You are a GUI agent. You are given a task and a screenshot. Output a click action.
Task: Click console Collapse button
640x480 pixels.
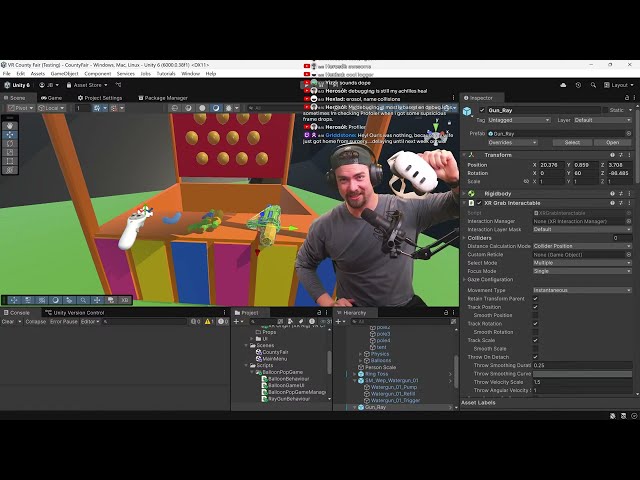click(x=36, y=322)
